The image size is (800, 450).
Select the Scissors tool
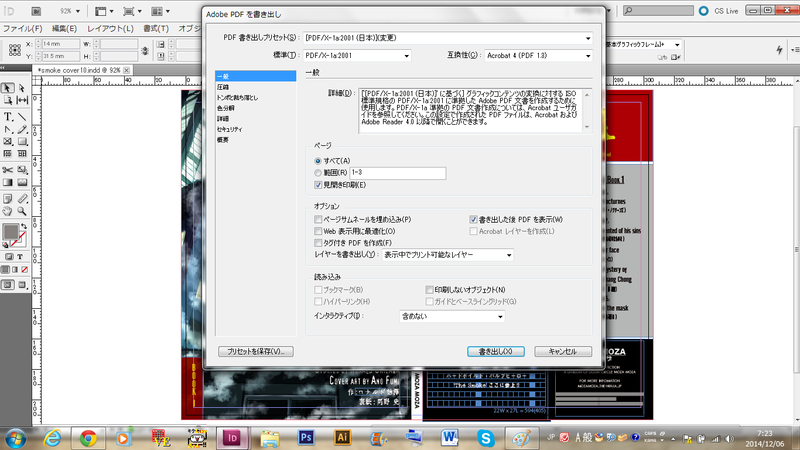[x=7, y=170]
